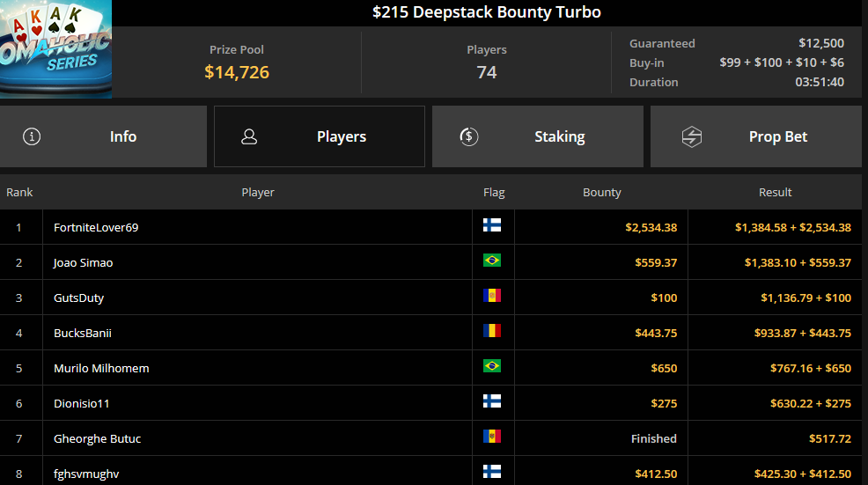Click the Prop Bet lightning icon
The width and height of the screenshot is (868, 485).
coord(691,136)
